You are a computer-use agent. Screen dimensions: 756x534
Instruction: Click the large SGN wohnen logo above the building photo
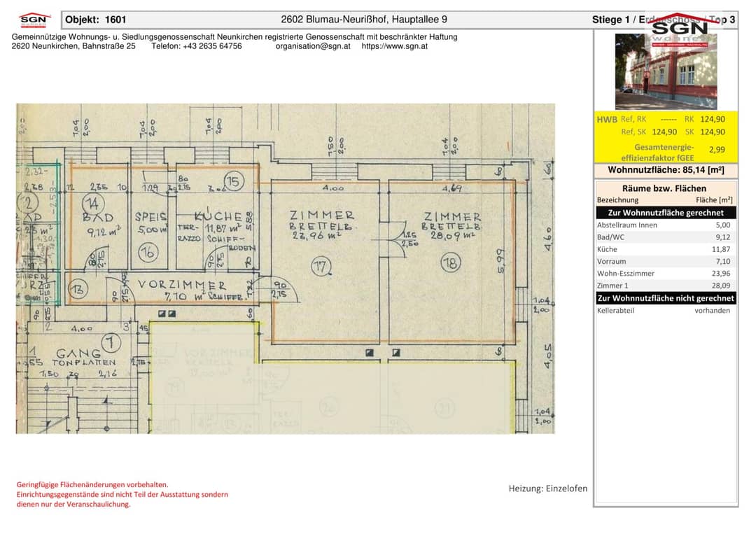(x=680, y=29)
